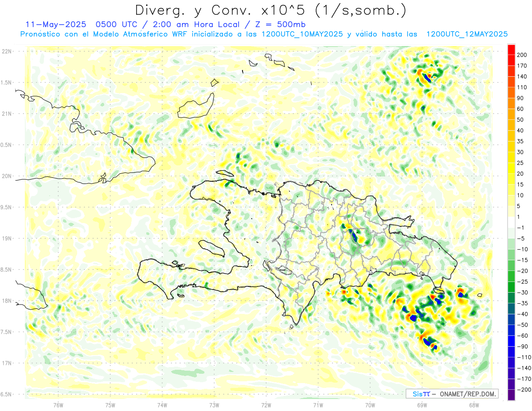Click the '18N' latitude label

tap(7, 301)
